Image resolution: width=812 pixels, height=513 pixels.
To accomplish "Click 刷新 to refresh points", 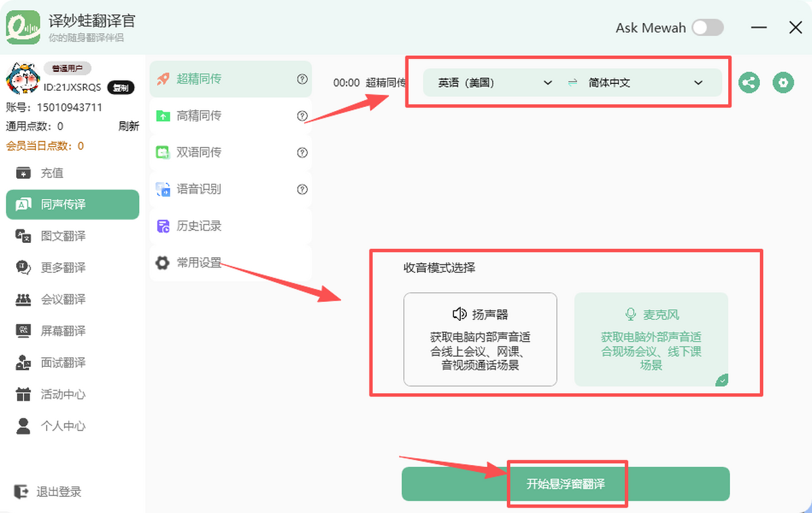I will click(x=129, y=126).
